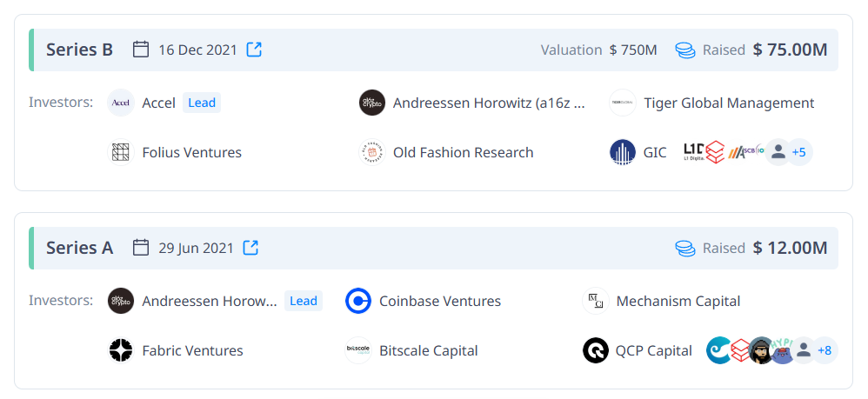This screenshot has height=399, width=868.
Task: Click the $ 75.00M raised amount
Action: pyautogui.click(x=790, y=50)
